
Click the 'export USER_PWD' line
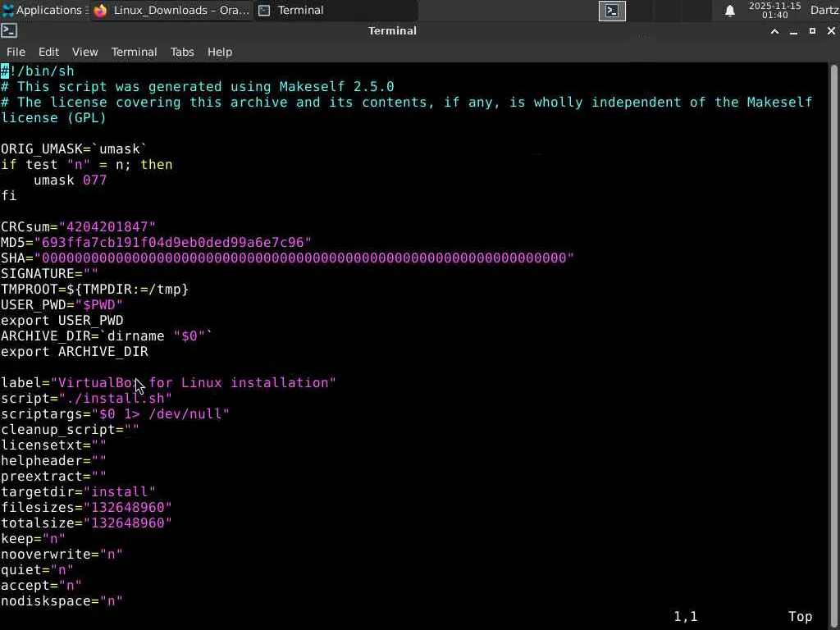[62, 321]
